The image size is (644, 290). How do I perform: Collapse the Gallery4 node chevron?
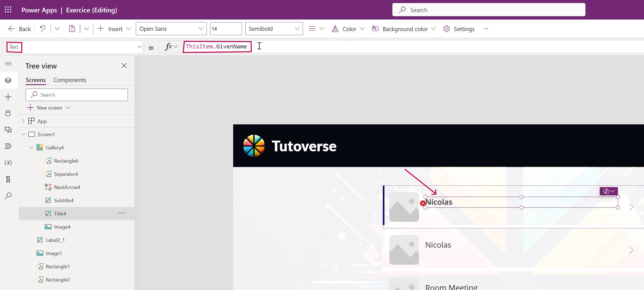32,147
